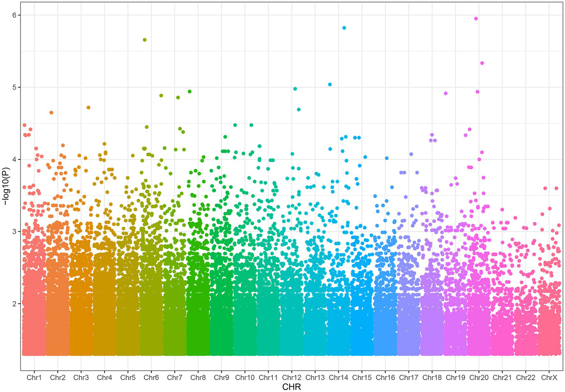This screenshot has width=565, height=392.
Task: Select the Chr22 axis label
Action: tap(525, 377)
